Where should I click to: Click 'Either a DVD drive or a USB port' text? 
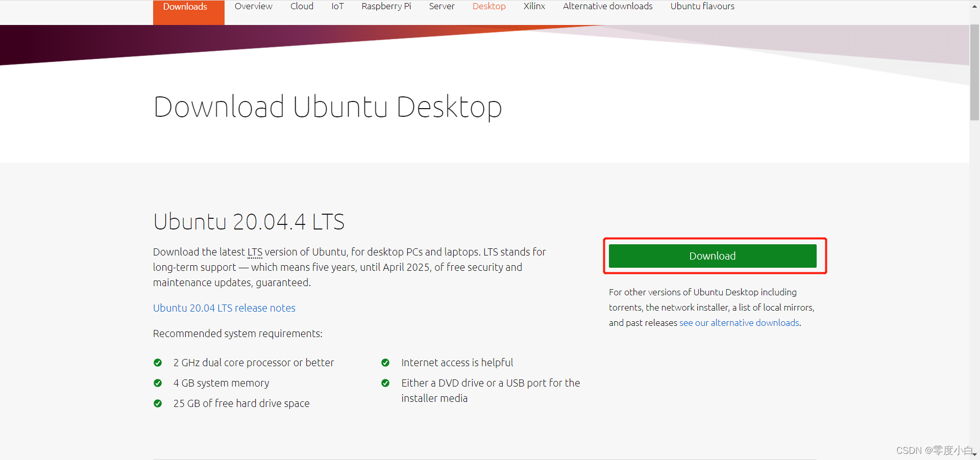point(491,391)
